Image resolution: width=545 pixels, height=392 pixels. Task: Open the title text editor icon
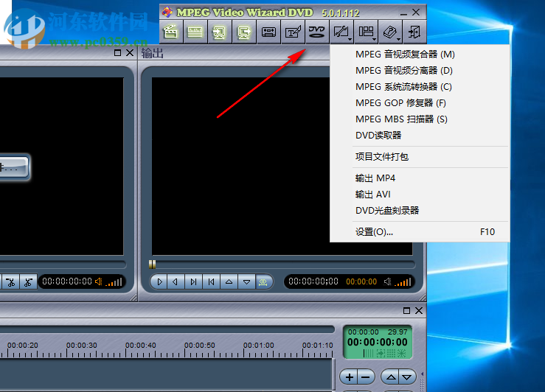coord(293,32)
